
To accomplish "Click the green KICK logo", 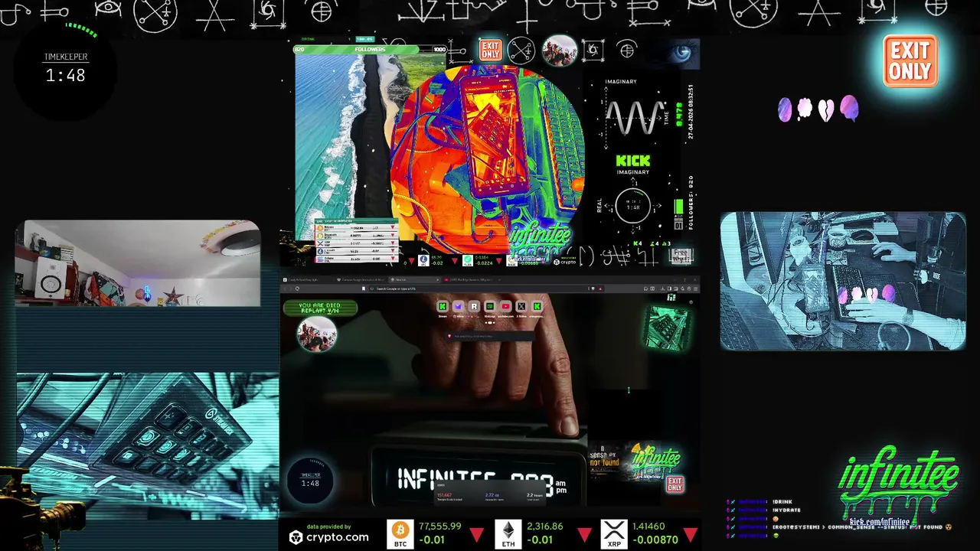I will [x=633, y=161].
